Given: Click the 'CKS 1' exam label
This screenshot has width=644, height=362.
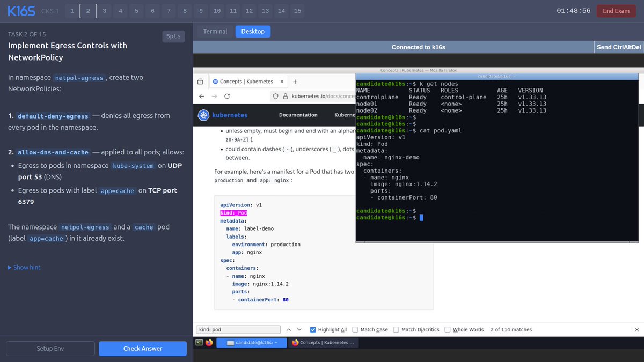Looking at the screenshot, I should tap(49, 11).
